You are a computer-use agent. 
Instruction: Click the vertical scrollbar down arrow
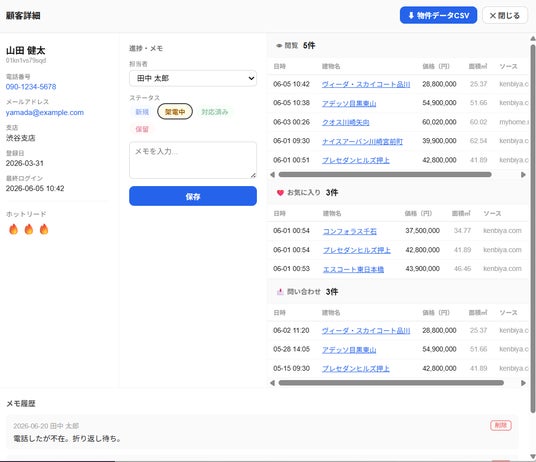533,456
